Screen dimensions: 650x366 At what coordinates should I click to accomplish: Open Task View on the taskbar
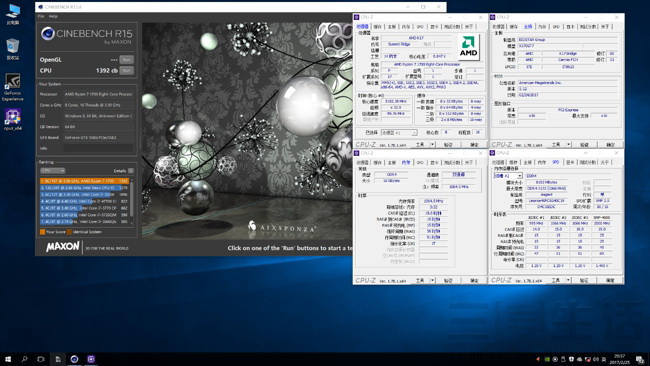pos(41,359)
